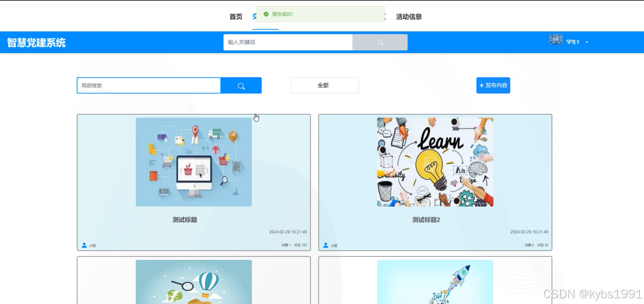Viewport: 644px width, 304px height.
Task: Click 点击 150 on 测试标题 card
Action: [x=300, y=245]
